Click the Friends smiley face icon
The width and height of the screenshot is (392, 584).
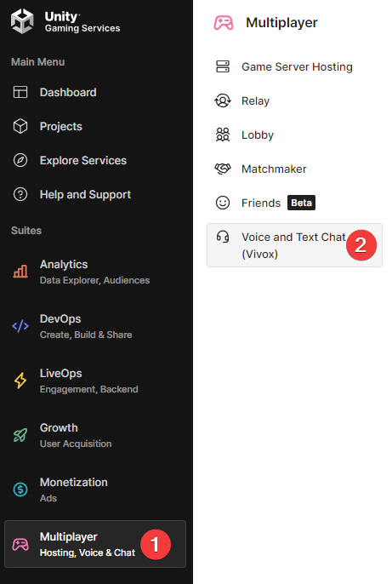tap(223, 203)
